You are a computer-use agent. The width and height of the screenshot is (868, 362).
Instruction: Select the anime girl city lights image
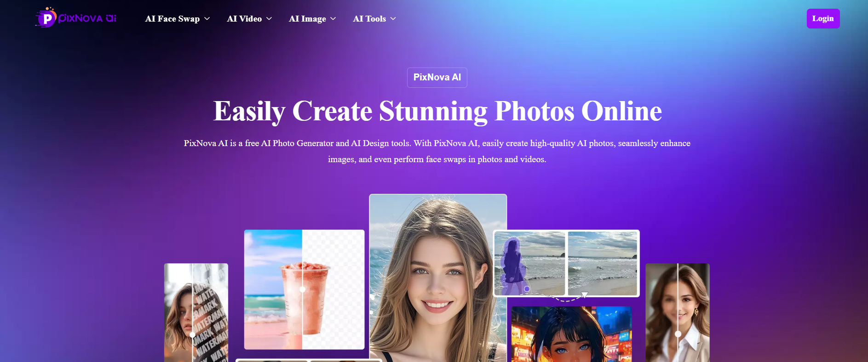571,335
